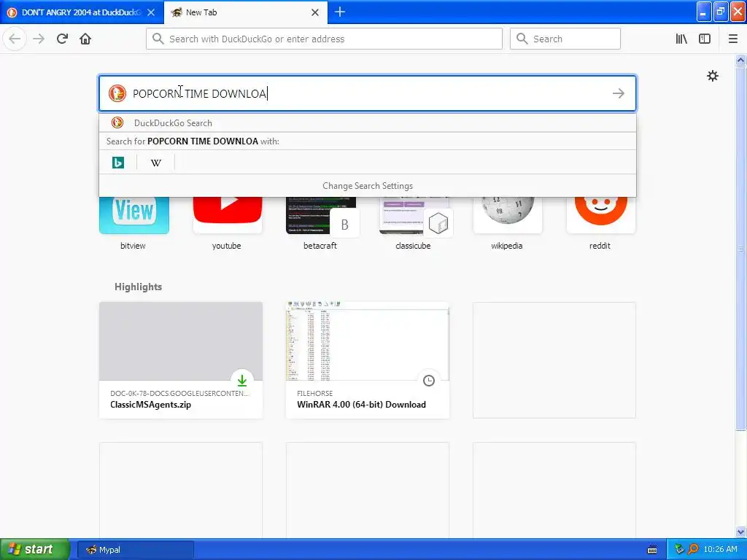Choose the DuckDuckGo Search suggestion

(368, 122)
